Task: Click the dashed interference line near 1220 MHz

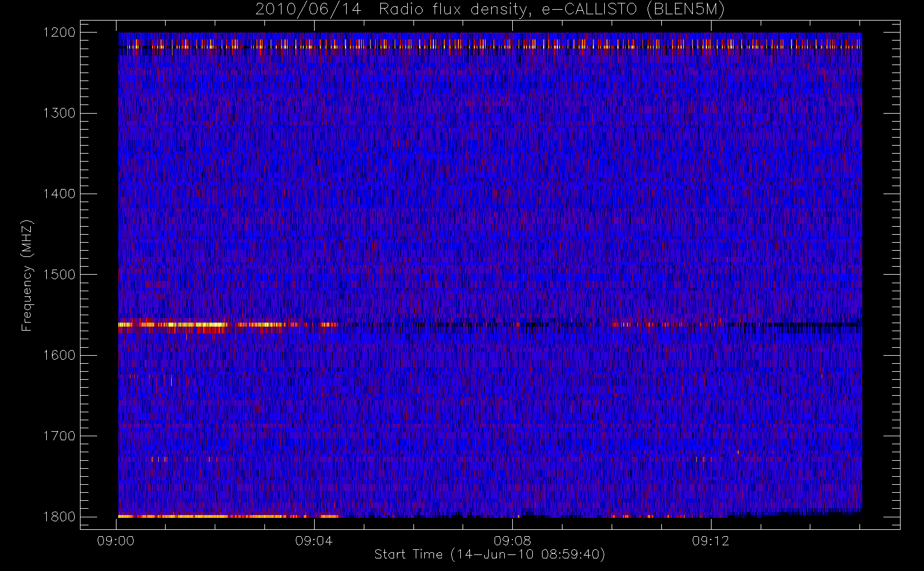Action: 490,47
